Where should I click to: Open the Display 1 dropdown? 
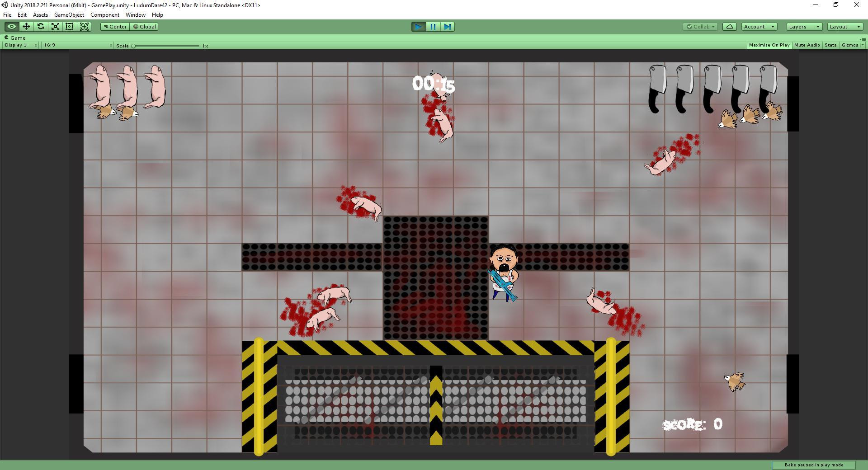point(21,45)
